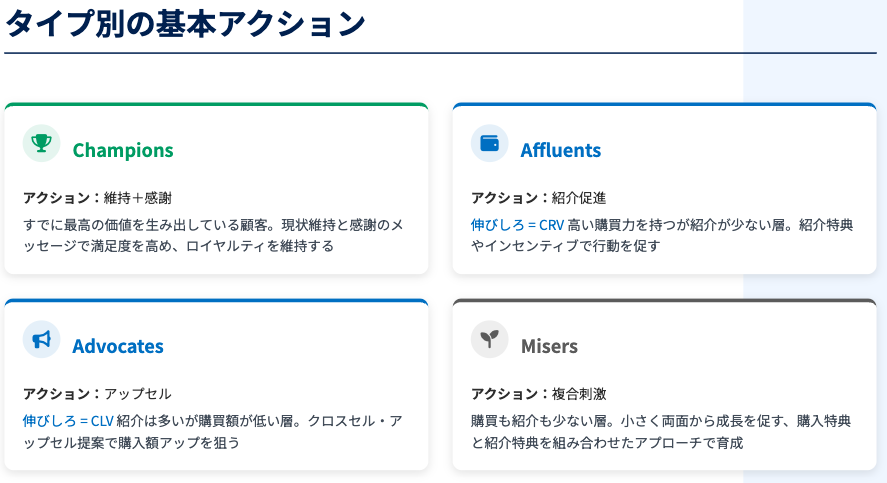Click the Advocates megaphone icon
887x483 pixels.
click(41, 340)
